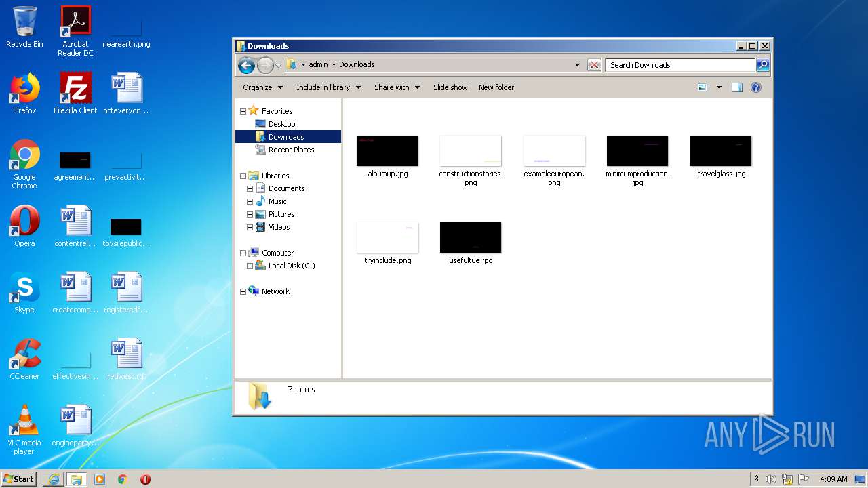Screen dimensions: 868x488
Task: Click the Search Downloads input field
Action: [x=680, y=65]
